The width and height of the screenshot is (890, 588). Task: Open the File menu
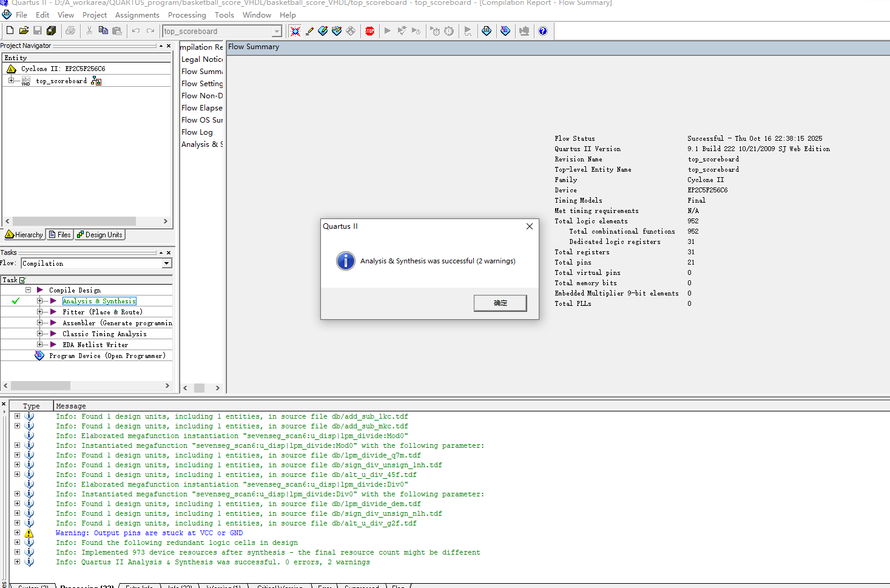21,15
